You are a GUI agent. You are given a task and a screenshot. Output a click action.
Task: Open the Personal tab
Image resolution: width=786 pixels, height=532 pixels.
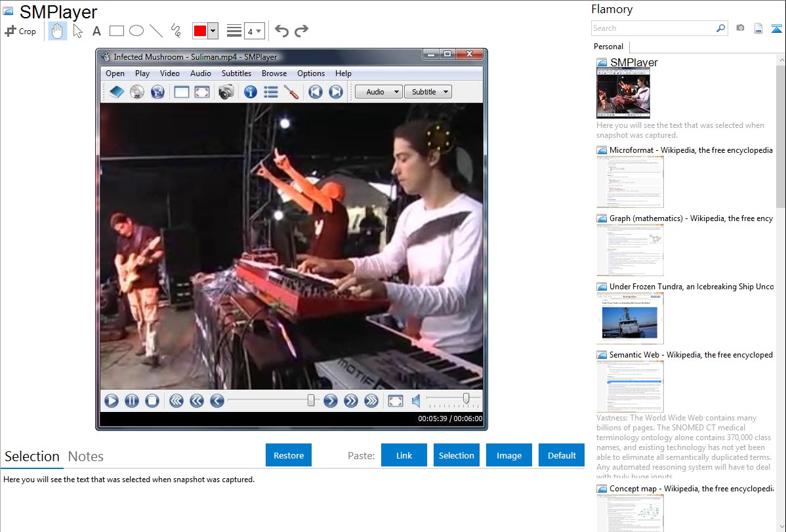[609, 47]
